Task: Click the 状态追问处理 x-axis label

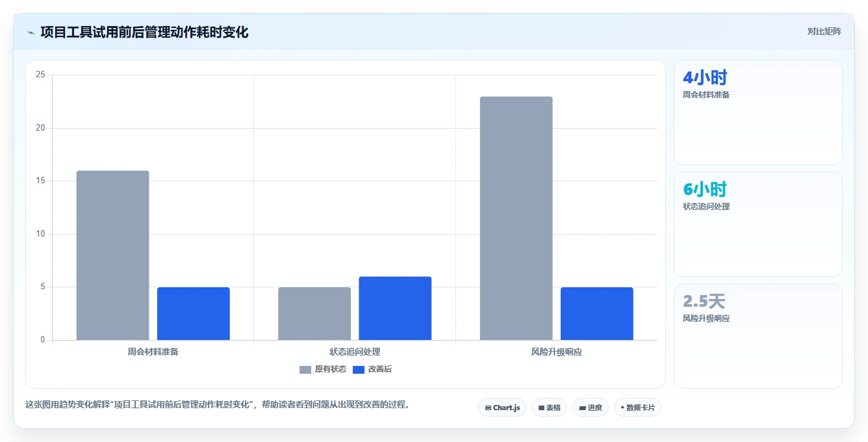Action: (355, 352)
